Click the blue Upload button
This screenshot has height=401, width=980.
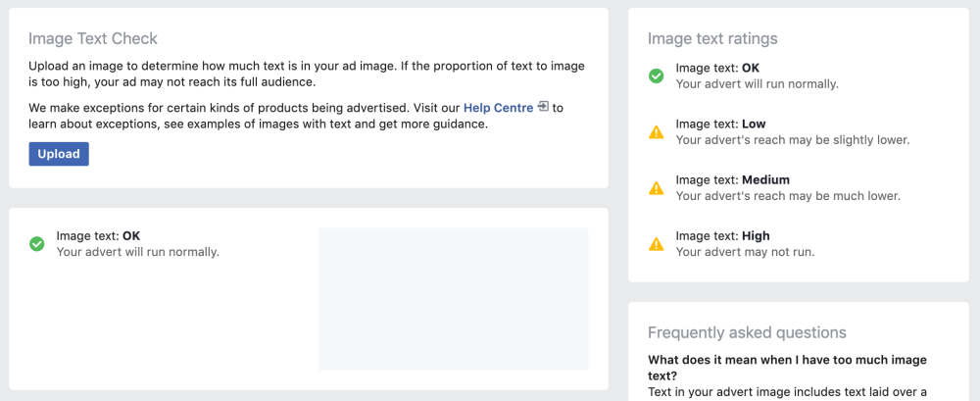59,154
